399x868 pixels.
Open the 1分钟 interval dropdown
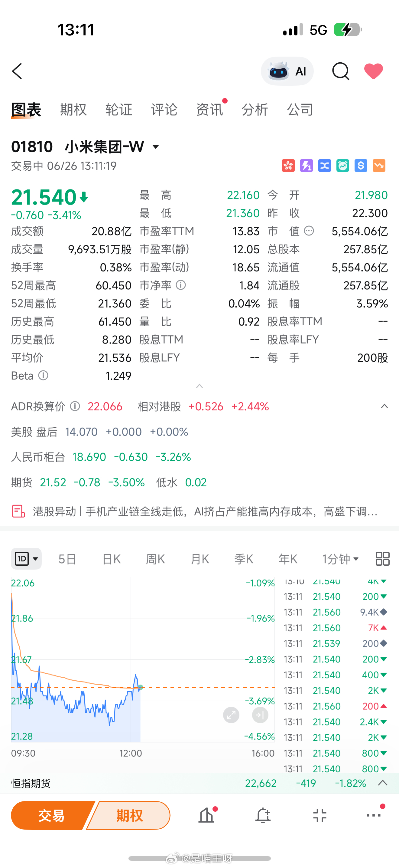click(340, 559)
